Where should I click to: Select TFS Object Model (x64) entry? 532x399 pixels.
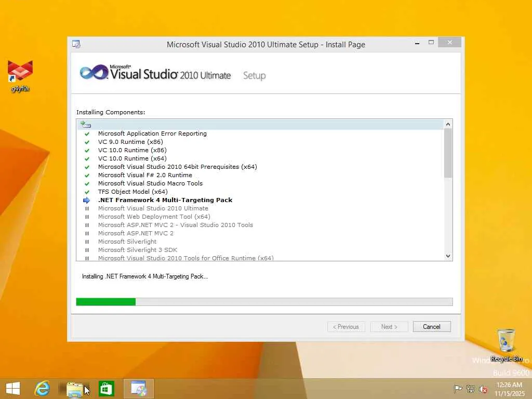[x=132, y=192]
